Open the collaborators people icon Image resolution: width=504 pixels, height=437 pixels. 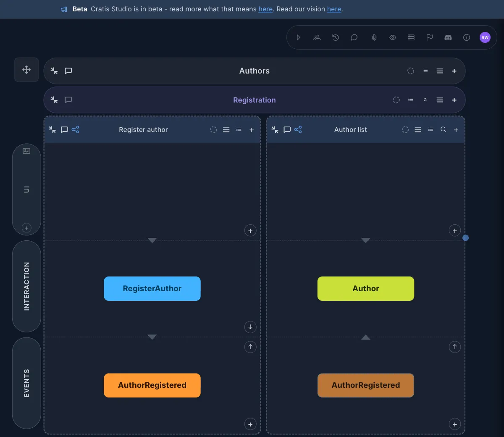click(317, 37)
